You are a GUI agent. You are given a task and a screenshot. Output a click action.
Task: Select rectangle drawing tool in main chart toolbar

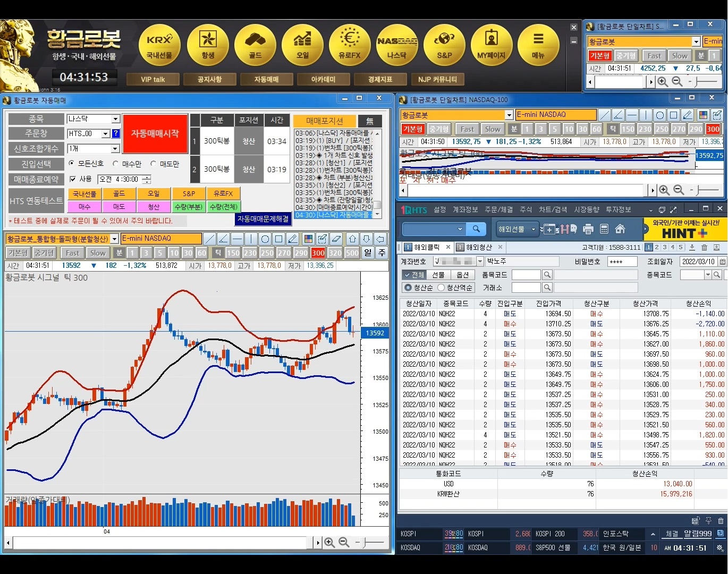coord(279,239)
